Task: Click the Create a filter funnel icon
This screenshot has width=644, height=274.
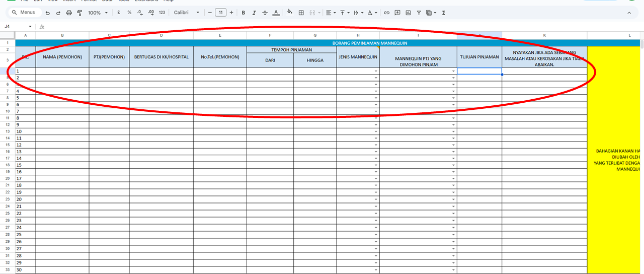Action: coord(419,13)
